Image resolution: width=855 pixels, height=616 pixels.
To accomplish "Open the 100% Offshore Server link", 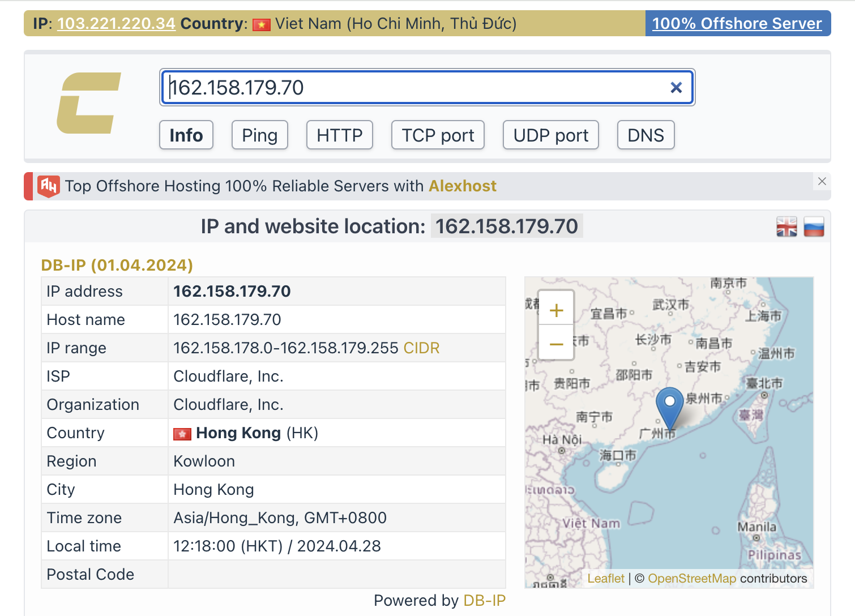I will pyautogui.click(x=737, y=24).
